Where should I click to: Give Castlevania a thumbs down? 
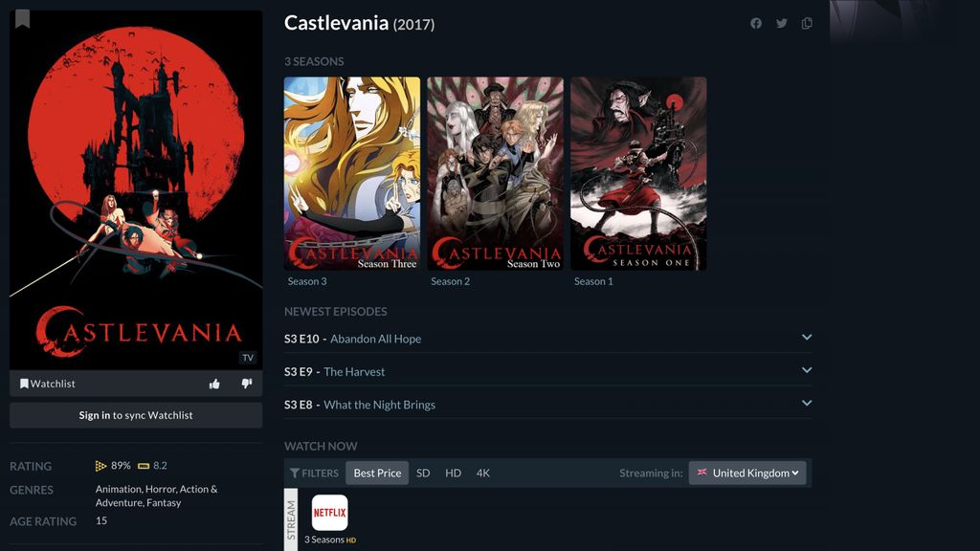tap(246, 383)
